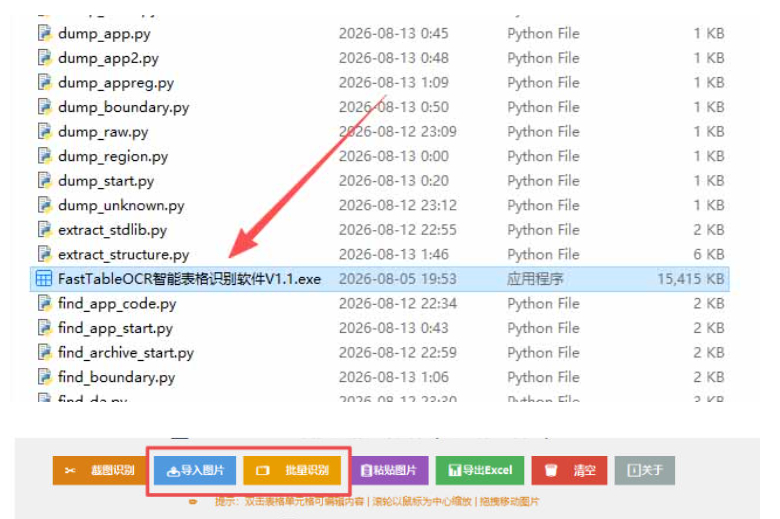Select the file name find_app_start.py
Viewport: 780px width, 519px height.
click(115, 328)
